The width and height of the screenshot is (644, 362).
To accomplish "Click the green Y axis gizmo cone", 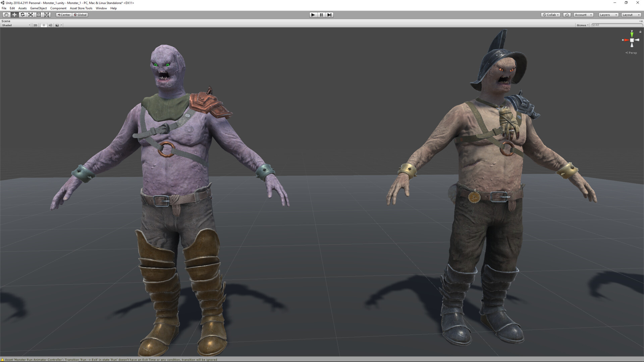I will [x=632, y=34].
